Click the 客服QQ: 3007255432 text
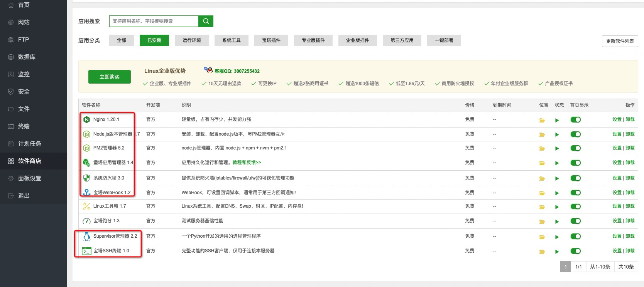The width and height of the screenshot is (644, 287). pos(237,71)
